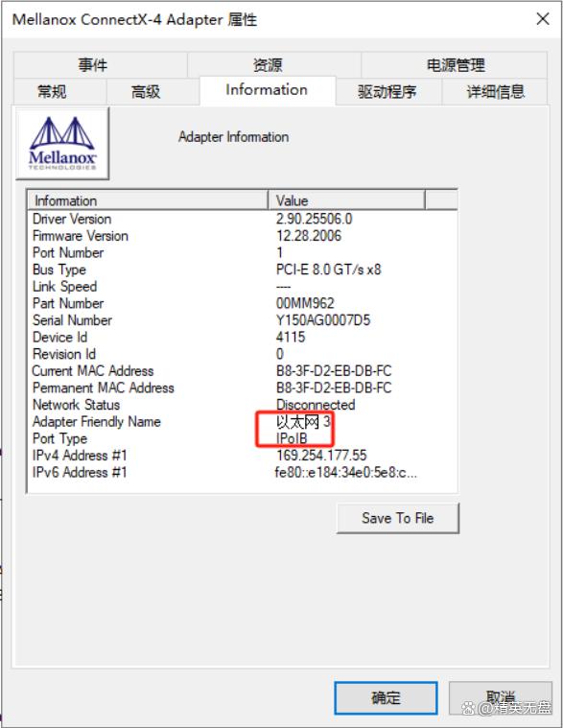Click the IPv6 value starting fe80::e184

[346, 472]
